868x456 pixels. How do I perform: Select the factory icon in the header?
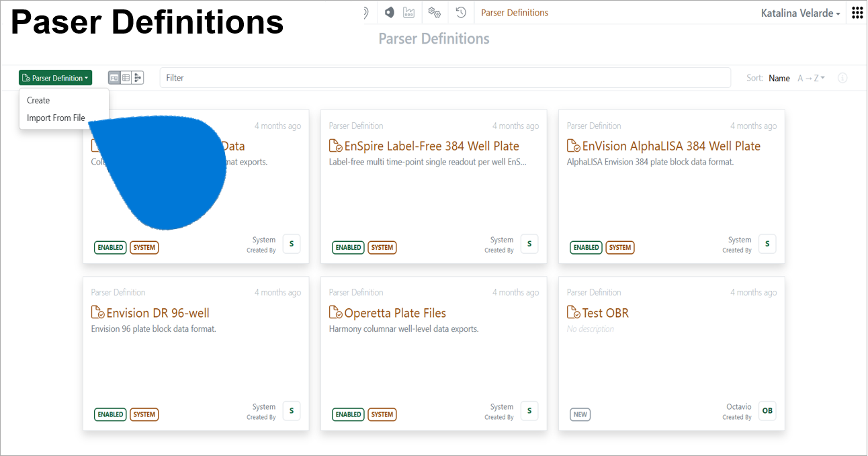408,12
